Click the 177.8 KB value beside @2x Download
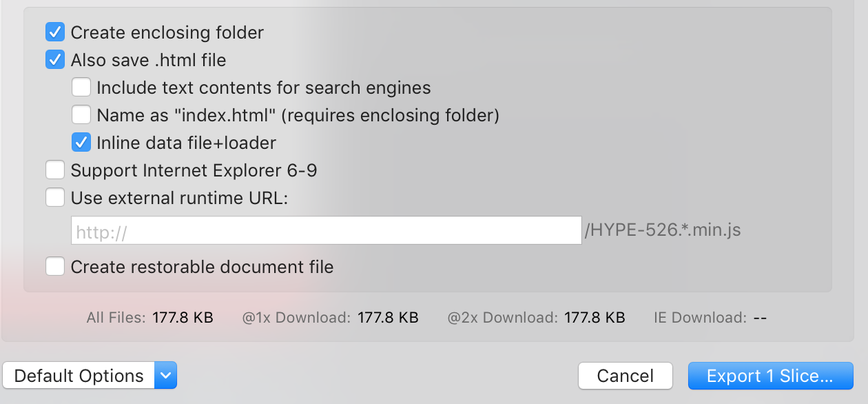This screenshot has height=404, width=868. (595, 318)
